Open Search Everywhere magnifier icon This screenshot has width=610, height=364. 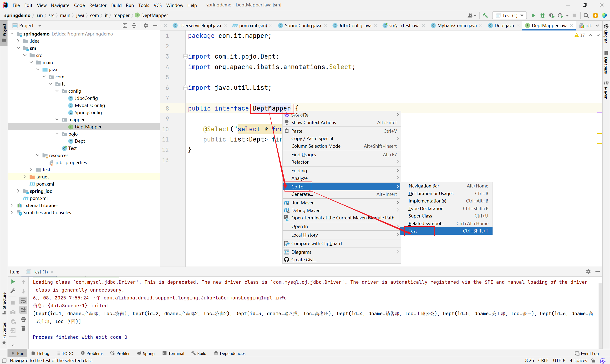(x=586, y=15)
